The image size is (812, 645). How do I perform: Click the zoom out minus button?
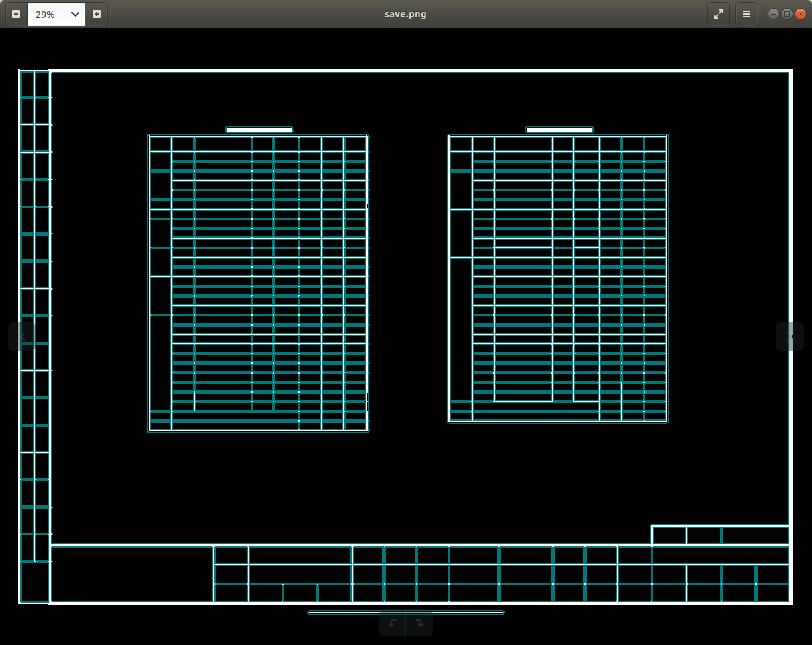coord(16,14)
